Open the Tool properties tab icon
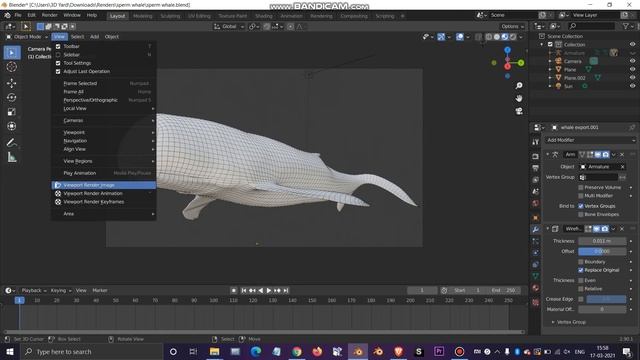Viewport: 640px width, 360px height. pos(536,142)
